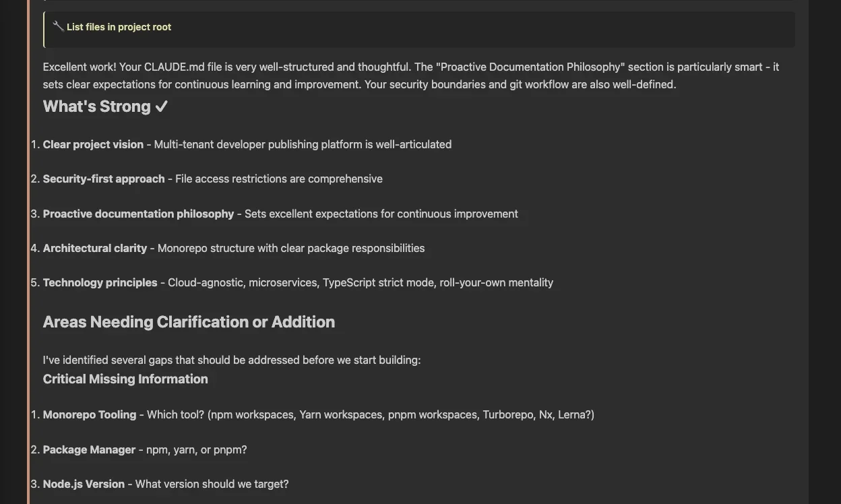Click the "I've identified several gaps" sentence
841x504 pixels.
pyautogui.click(x=231, y=360)
